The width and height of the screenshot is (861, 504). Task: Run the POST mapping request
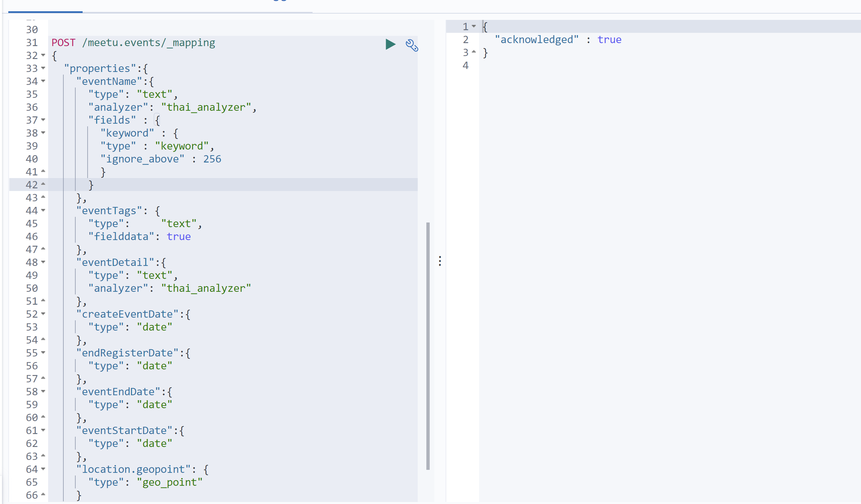point(390,44)
